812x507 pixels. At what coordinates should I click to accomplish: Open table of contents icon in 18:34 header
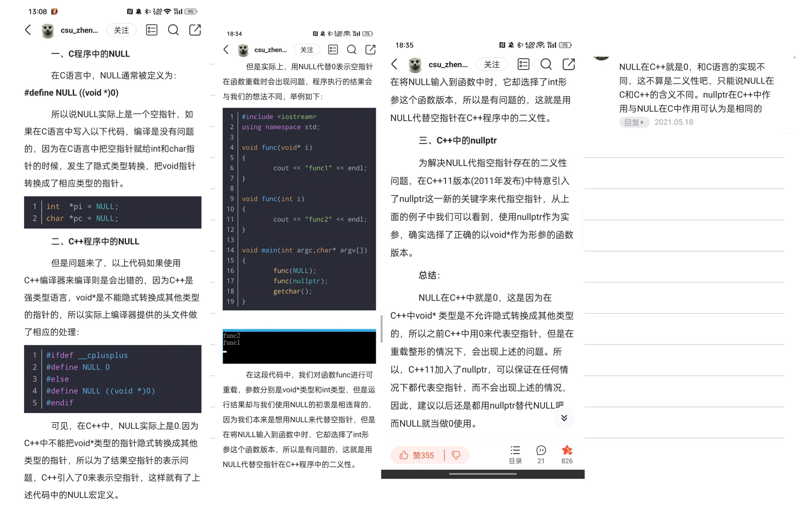333,50
